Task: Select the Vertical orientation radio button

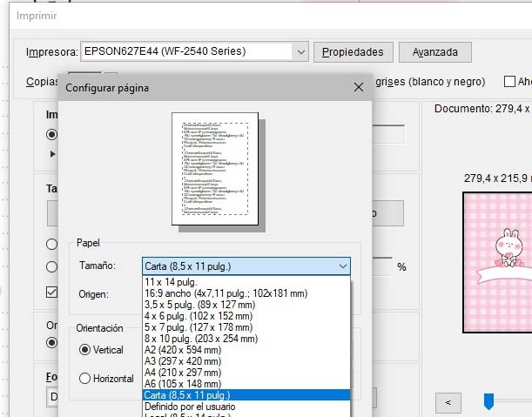Action: (x=85, y=349)
